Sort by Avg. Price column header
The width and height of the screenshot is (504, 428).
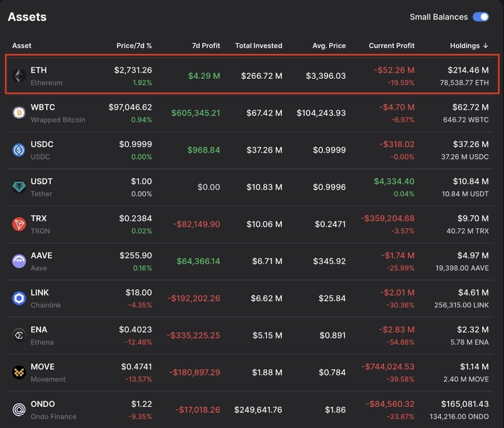pos(329,46)
